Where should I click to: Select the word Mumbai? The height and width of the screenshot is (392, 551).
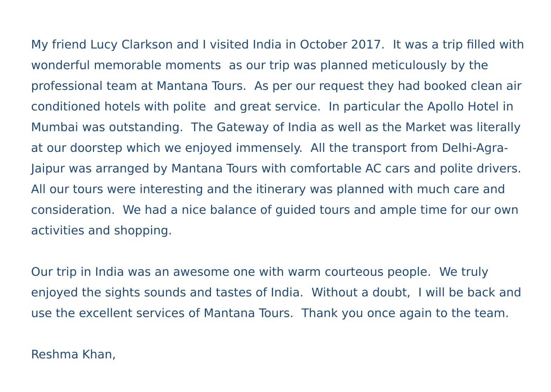coord(55,127)
